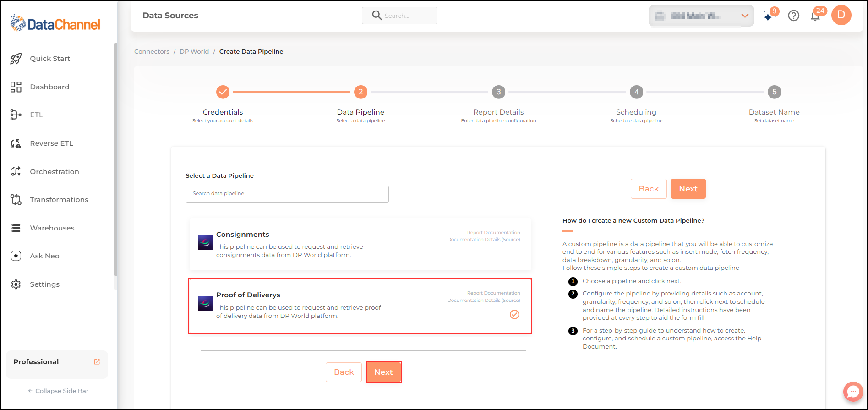
Task: Click the bottom Next button
Action: click(x=383, y=372)
